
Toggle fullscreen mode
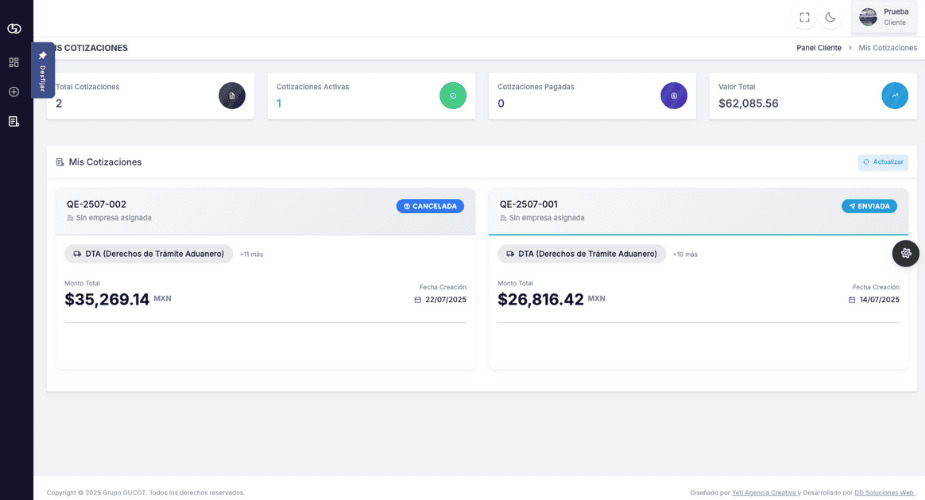coord(804,17)
